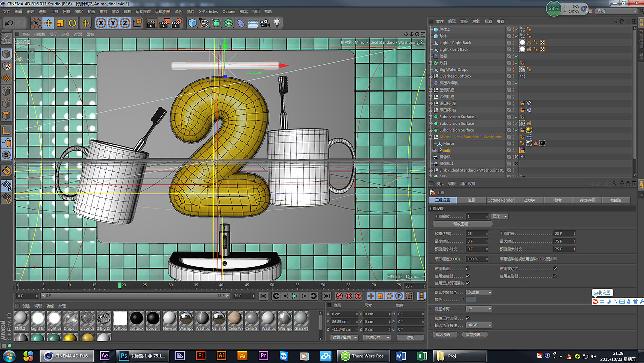Toggle the coordinate system cube icon

tap(137, 23)
